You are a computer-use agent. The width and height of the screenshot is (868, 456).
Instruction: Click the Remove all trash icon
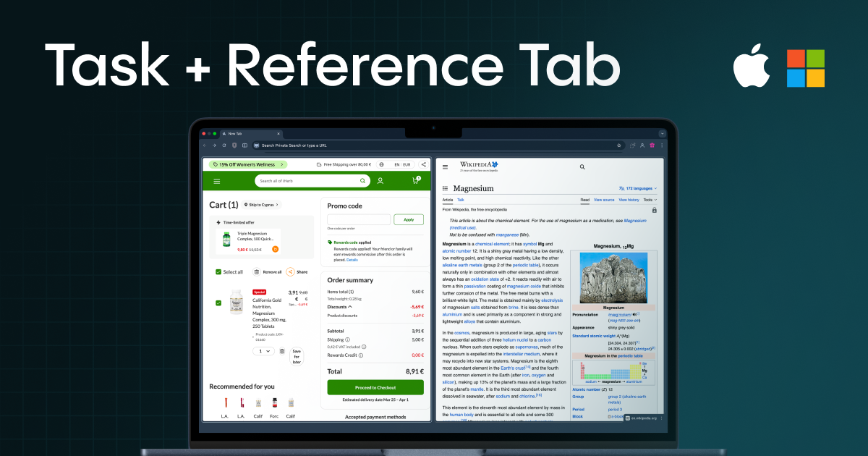tap(257, 271)
